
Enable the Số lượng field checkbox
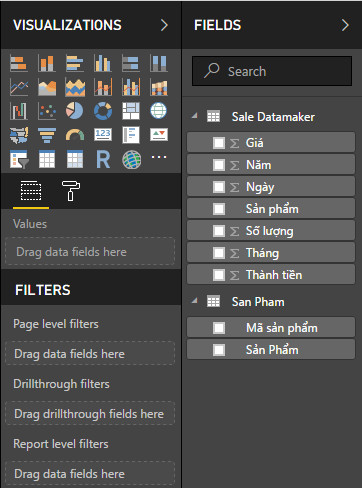coord(219,231)
